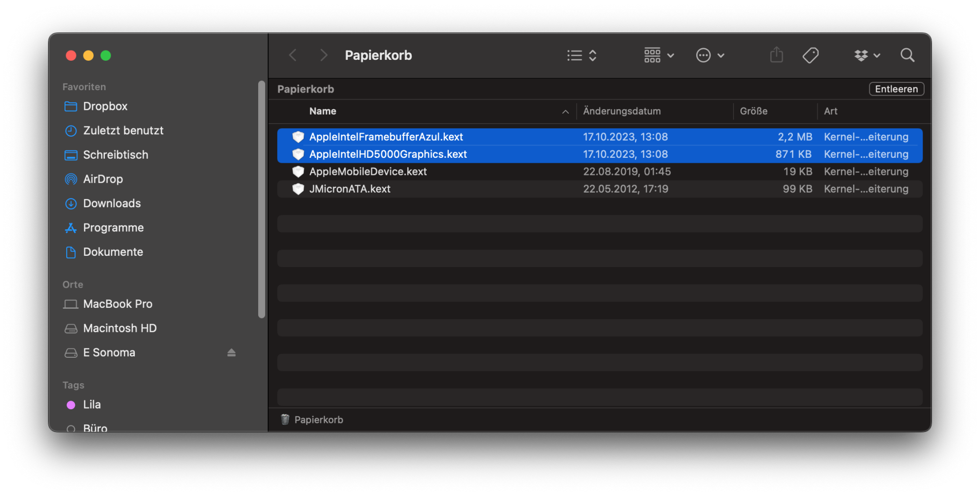The height and width of the screenshot is (496, 980).
Task: Select Downloads in the sidebar
Action: click(112, 203)
